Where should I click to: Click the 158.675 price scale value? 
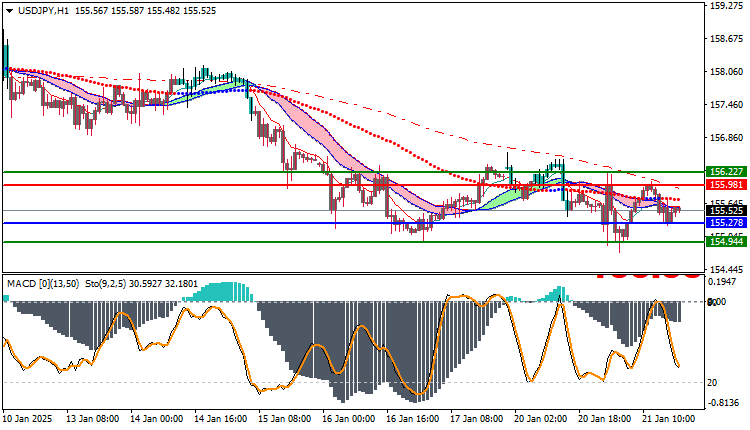[x=727, y=39]
